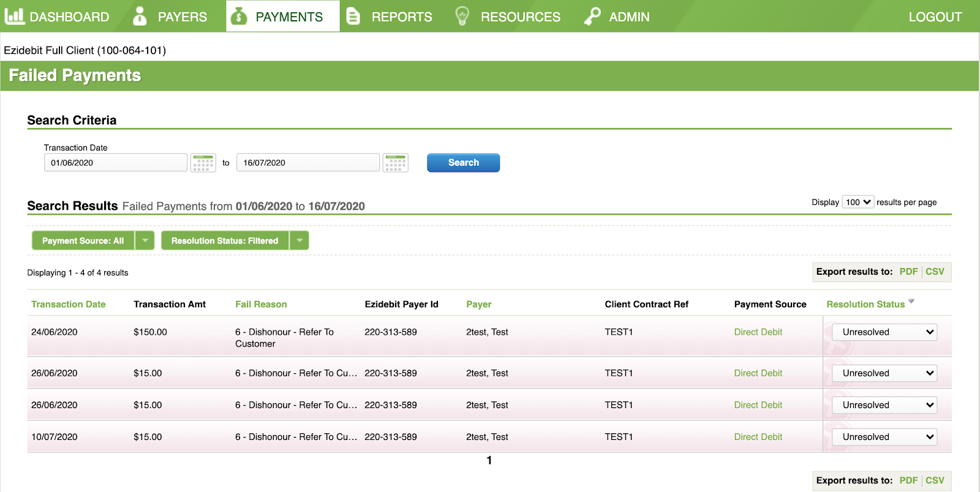Export results to PDF at top
980x492 pixels.
(x=908, y=272)
